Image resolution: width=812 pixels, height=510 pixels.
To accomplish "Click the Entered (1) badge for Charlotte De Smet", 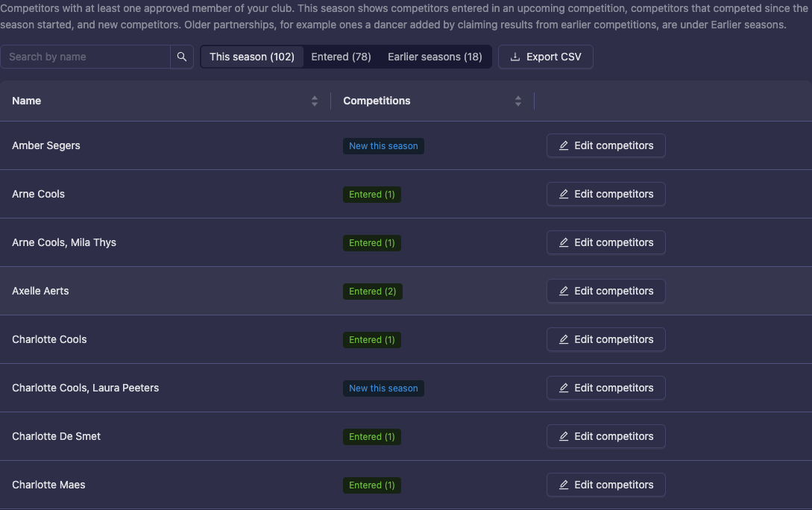I will click(x=372, y=437).
